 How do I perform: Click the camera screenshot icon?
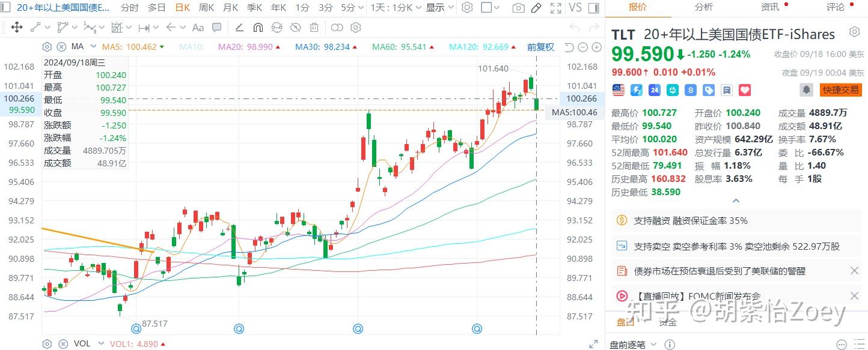(518, 8)
